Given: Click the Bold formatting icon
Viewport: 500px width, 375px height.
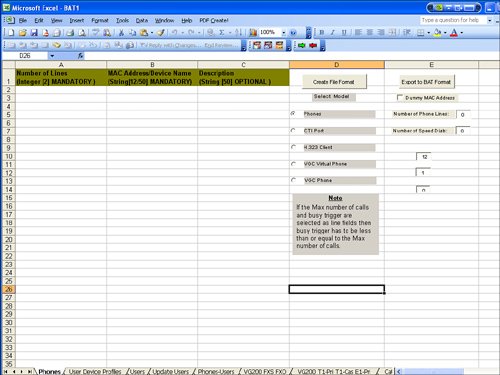Looking at the screenshot, I should (x=322, y=32).
